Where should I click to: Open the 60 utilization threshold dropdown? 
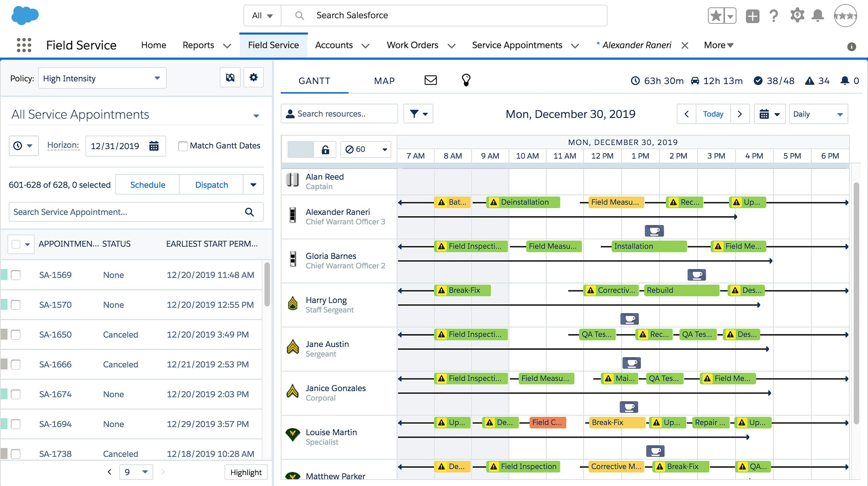point(366,149)
